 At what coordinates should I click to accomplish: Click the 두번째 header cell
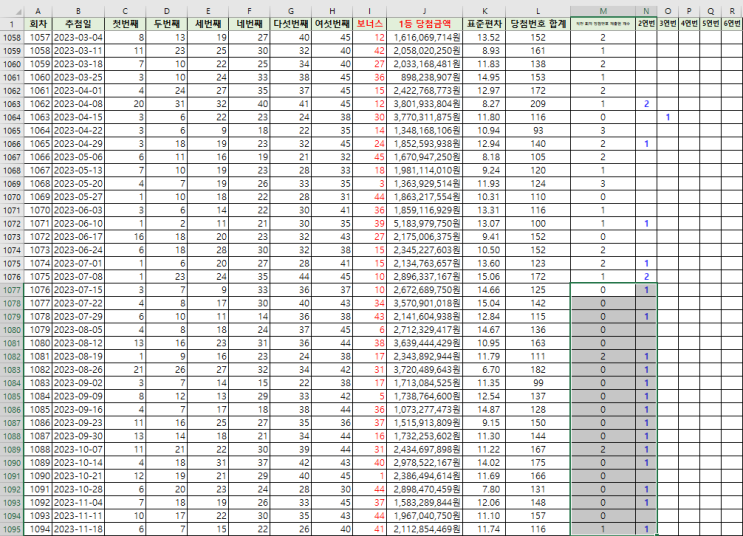click(x=166, y=24)
